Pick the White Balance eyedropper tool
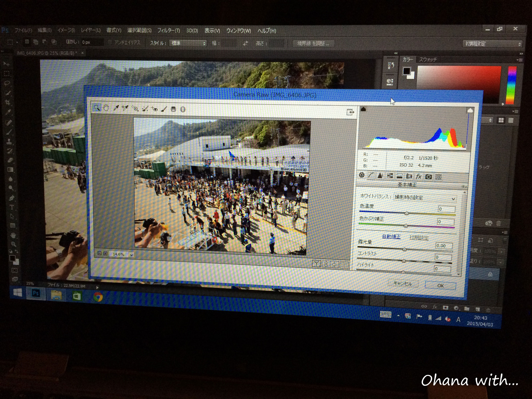The height and width of the screenshot is (399, 532). point(116,108)
